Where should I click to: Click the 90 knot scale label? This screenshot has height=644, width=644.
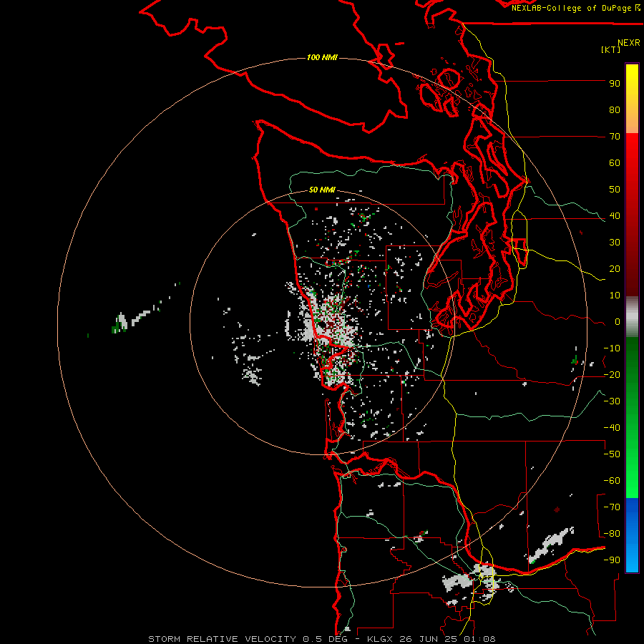pyautogui.click(x=615, y=84)
